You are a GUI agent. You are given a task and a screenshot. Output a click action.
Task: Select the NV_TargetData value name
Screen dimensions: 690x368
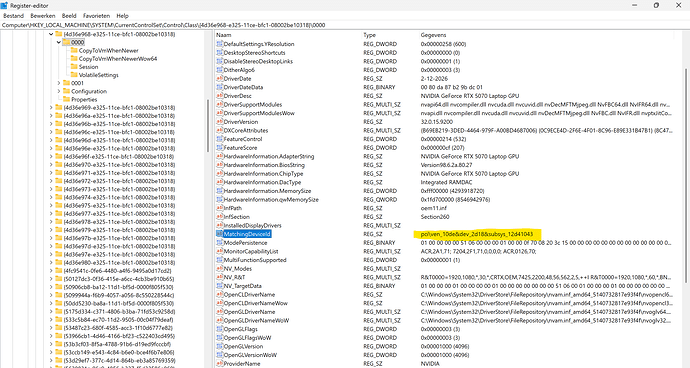[242, 286]
